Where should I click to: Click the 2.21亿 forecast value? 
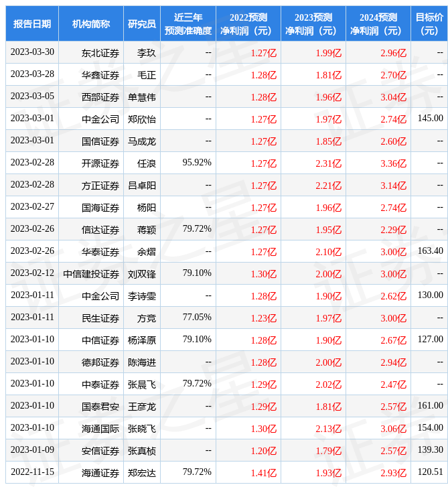click(329, 186)
